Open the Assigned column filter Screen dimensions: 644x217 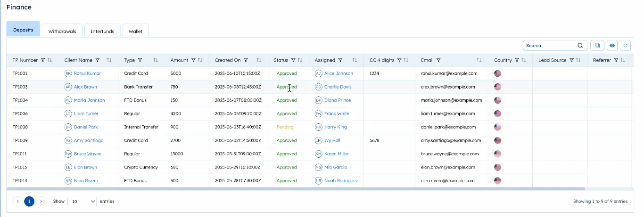coord(340,60)
